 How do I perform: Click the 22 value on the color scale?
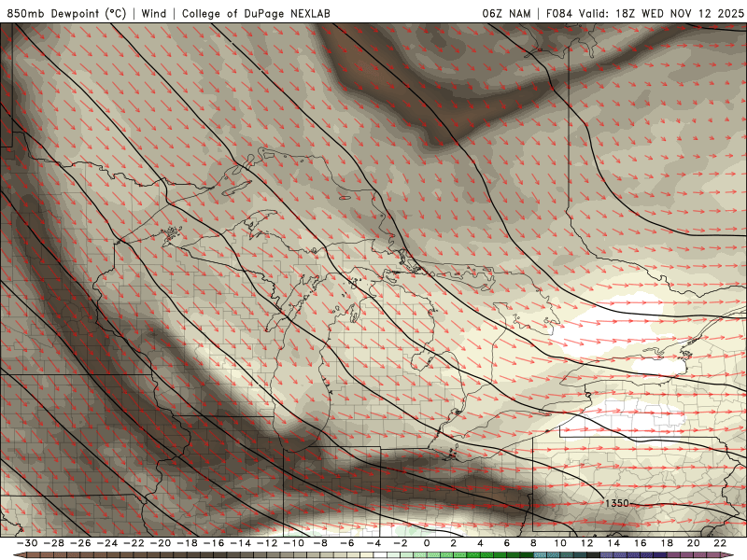720,543
